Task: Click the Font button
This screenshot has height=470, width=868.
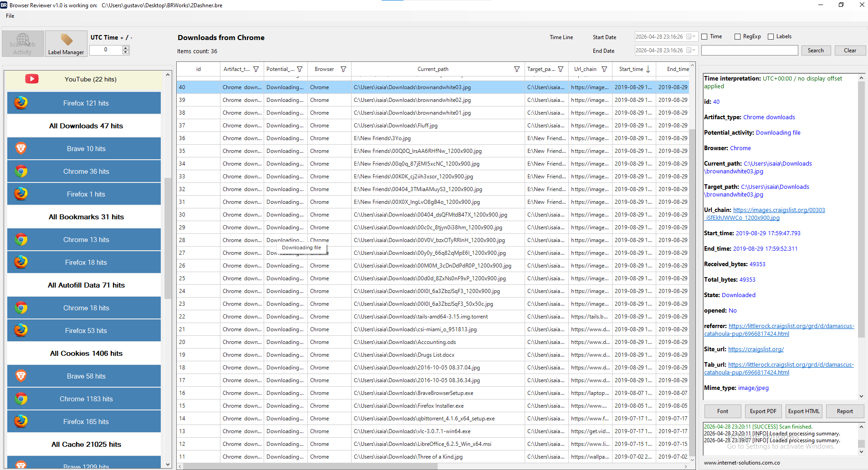Action: pyautogui.click(x=723, y=411)
